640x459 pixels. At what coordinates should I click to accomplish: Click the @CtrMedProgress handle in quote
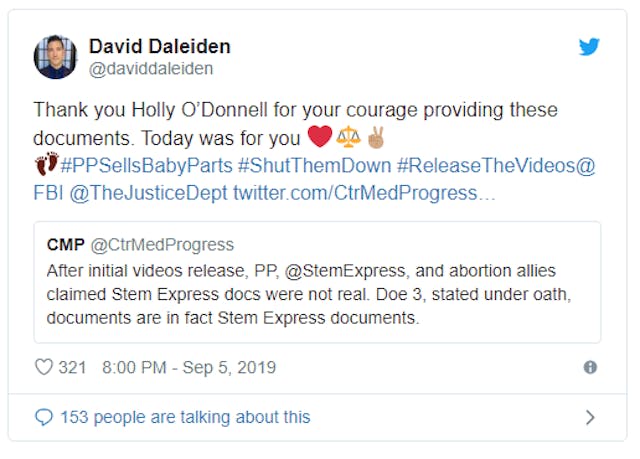pyautogui.click(x=161, y=245)
